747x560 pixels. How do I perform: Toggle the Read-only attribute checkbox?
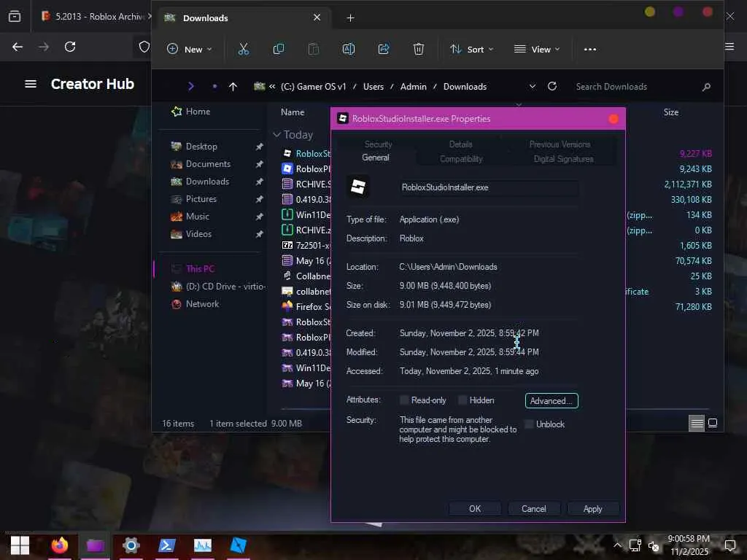pos(404,400)
